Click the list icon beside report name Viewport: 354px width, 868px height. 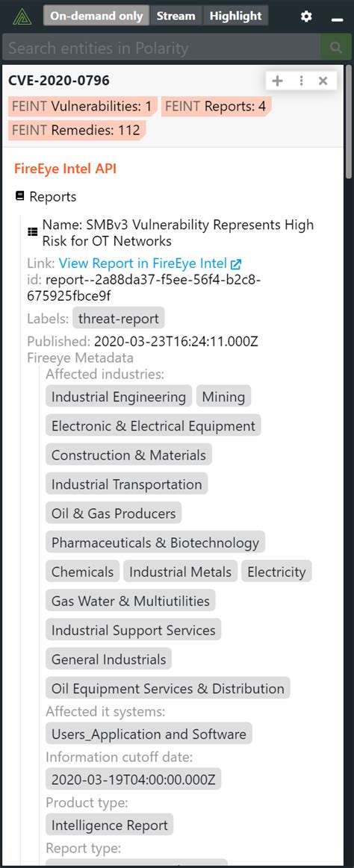pos(33,233)
